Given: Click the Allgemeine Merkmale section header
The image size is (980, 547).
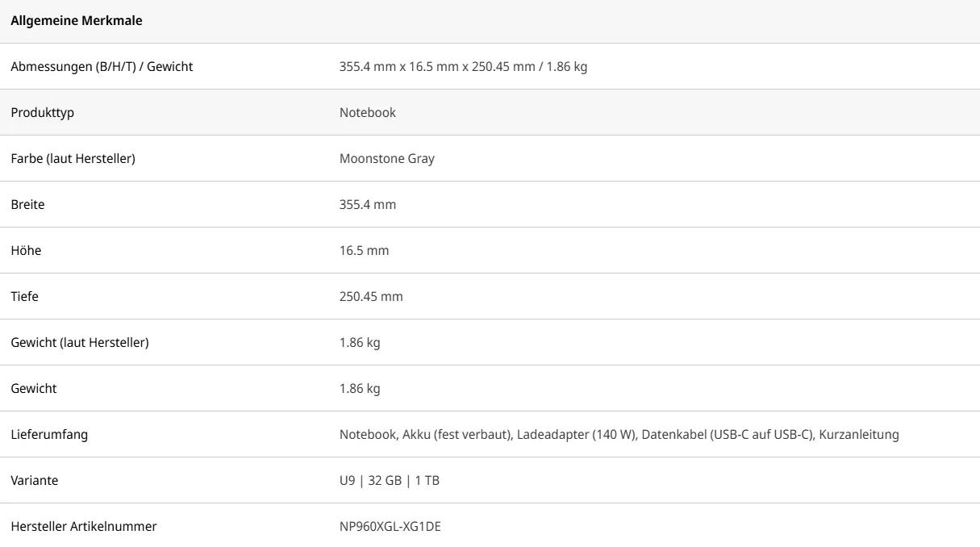Looking at the screenshot, I should point(77,21).
